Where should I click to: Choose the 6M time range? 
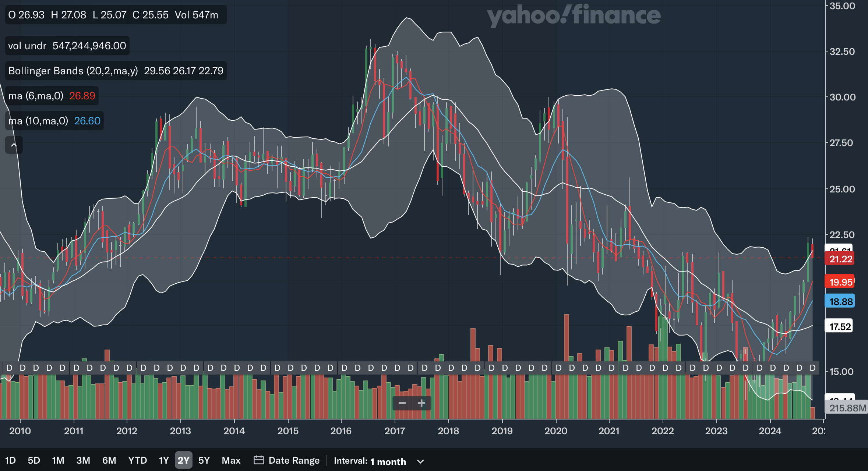pos(109,460)
